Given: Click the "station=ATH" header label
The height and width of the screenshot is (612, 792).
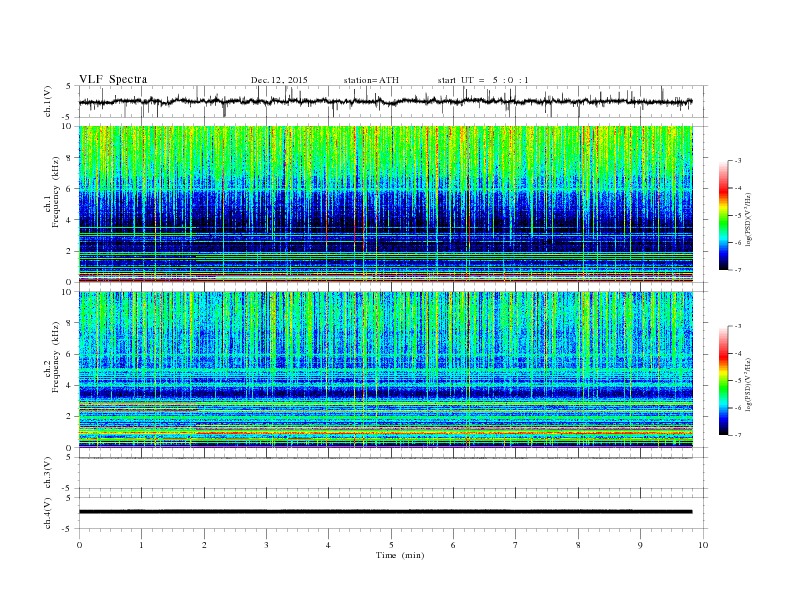Looking at the screenshot, I should click(371, 80).
